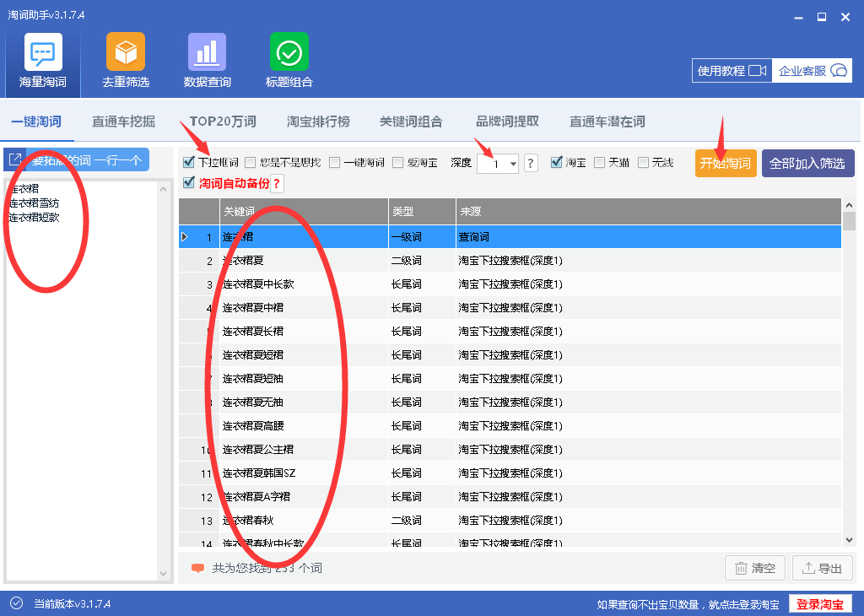864x616 pixels.
Task: Click the 登录淘宝 login button
Action: (x=820, y=604)
